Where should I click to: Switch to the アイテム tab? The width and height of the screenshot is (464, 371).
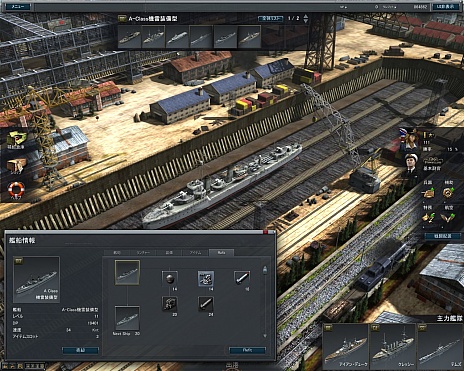pos(195,253)
